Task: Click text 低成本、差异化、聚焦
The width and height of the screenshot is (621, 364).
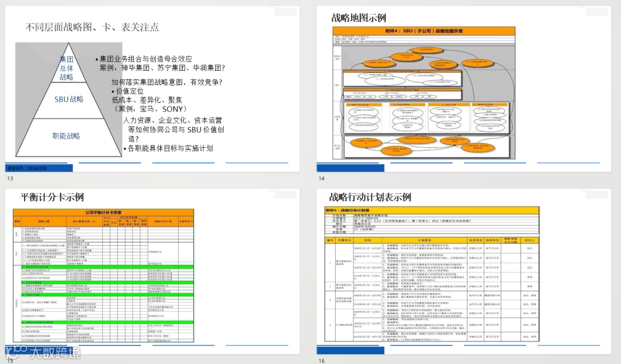Action: point(147,100)
